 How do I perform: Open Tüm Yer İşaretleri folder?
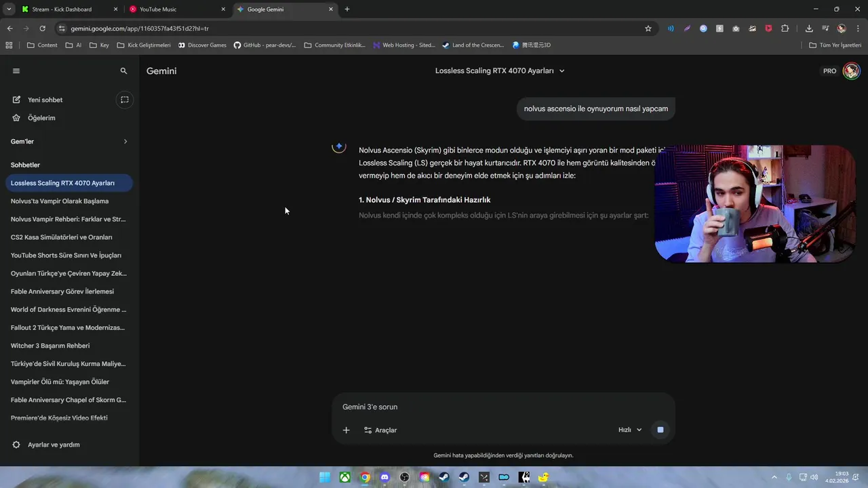click(x=835, y=45)
